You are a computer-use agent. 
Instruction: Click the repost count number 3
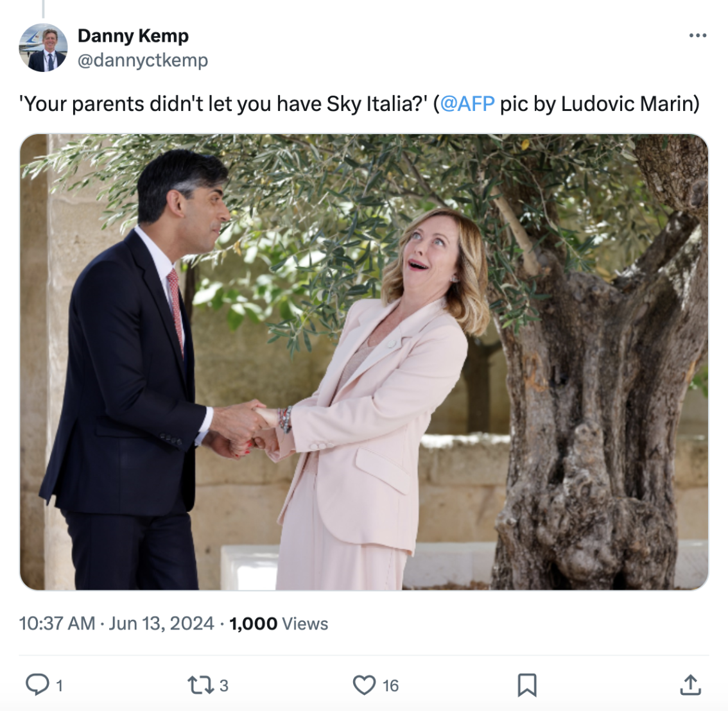coord(223,686)
